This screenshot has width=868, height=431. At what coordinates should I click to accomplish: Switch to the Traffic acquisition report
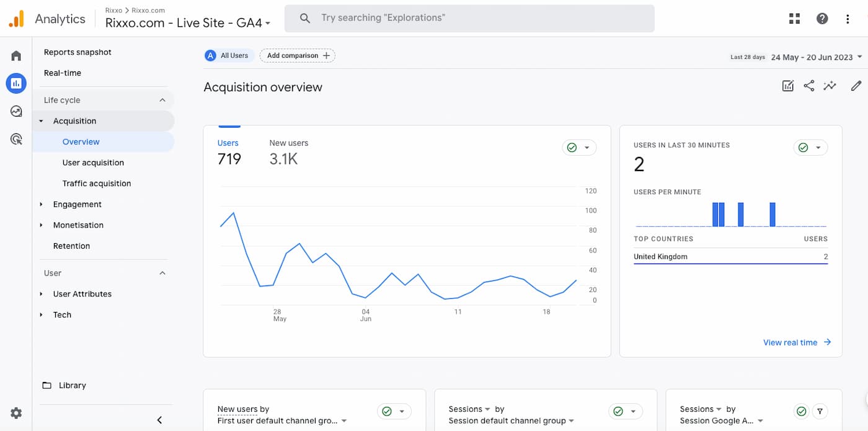pos(96,183)
